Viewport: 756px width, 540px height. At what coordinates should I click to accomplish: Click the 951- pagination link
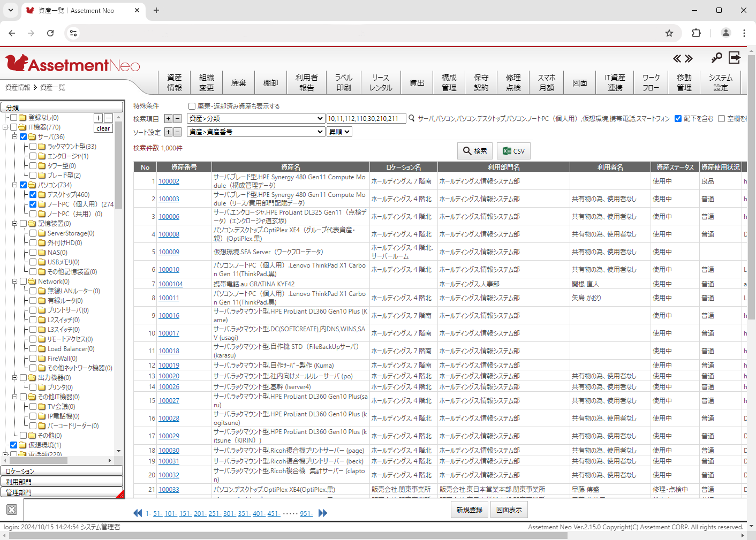[306, 513]
